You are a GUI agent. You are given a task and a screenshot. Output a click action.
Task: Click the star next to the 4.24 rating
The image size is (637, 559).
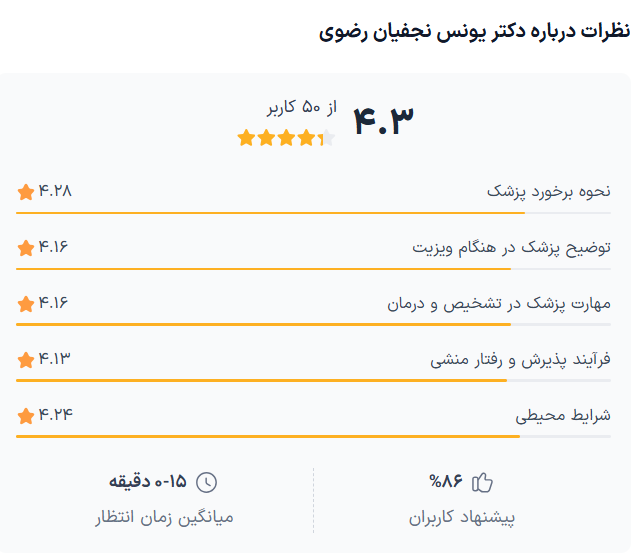coord(26,415)
